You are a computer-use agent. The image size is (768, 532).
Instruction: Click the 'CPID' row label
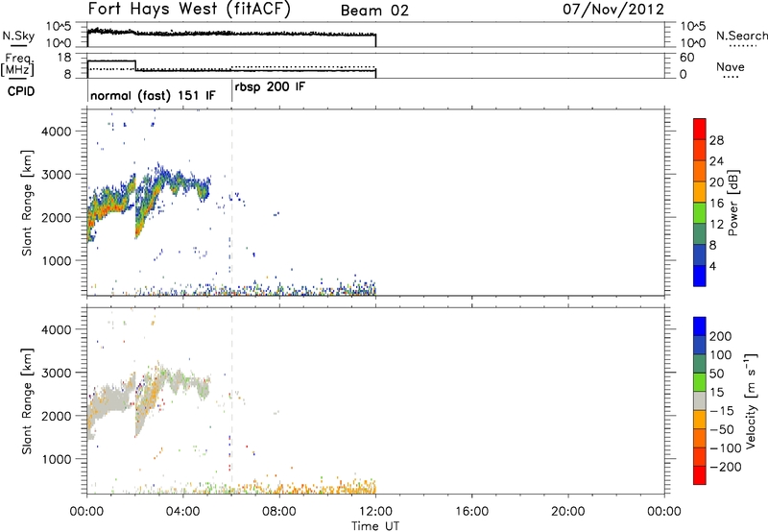pyautogui.click(x=21, y=91)
